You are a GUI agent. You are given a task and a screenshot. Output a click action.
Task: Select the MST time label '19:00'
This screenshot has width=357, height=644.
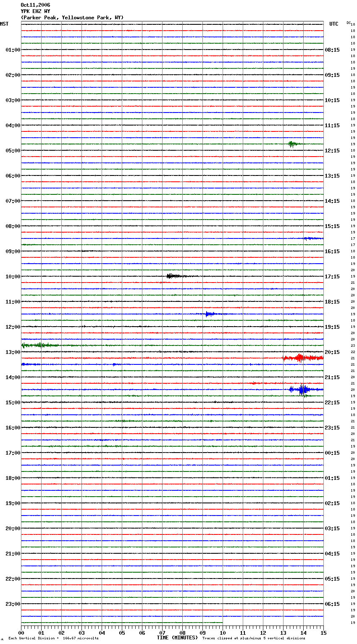coord(13,503)
